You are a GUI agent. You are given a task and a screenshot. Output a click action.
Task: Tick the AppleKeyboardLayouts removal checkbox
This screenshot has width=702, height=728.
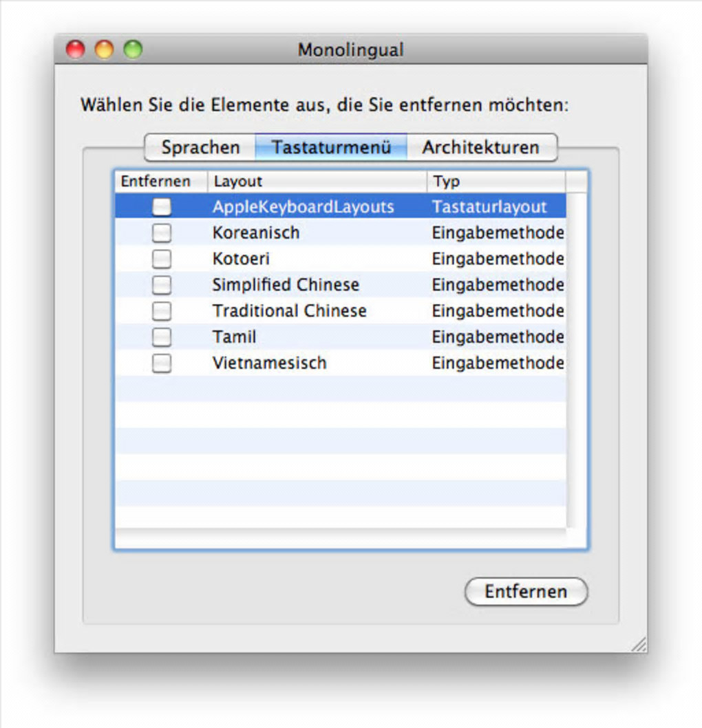[x=162, y=206]
